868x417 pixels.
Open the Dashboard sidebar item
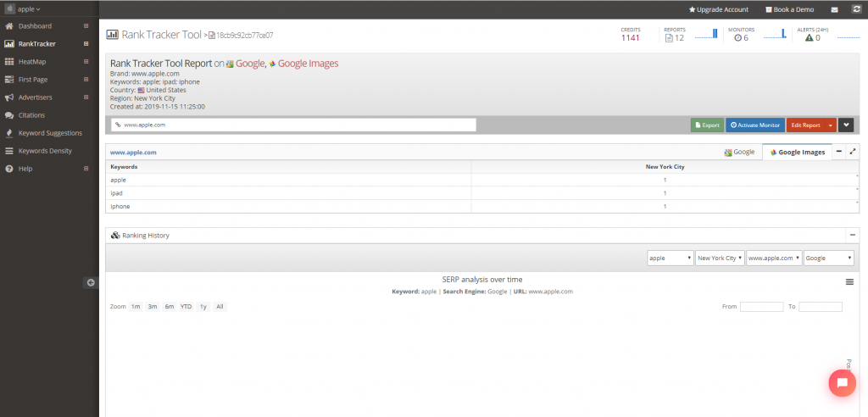(x=35, y=26)
